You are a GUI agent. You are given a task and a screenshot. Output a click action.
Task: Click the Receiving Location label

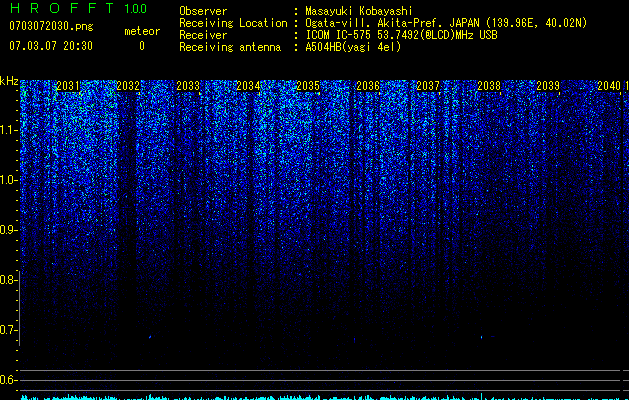point(233,23)
